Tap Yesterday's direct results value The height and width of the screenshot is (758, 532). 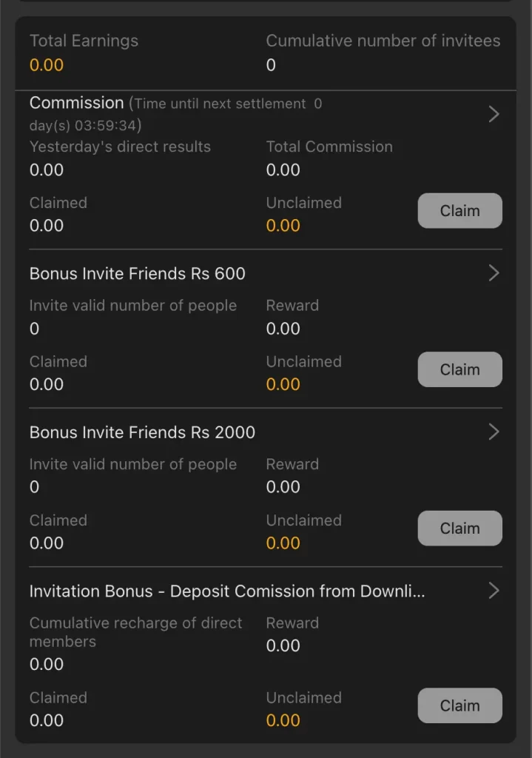(x=47, y=170)
